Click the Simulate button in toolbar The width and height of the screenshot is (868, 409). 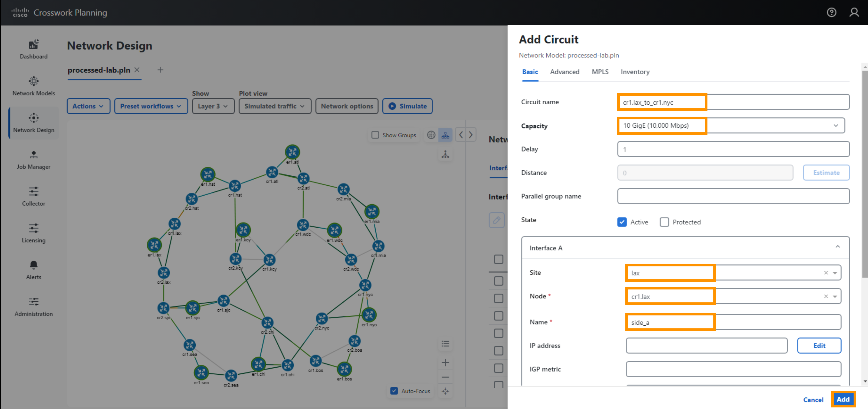pyautogui.click(x=409, y=106)
